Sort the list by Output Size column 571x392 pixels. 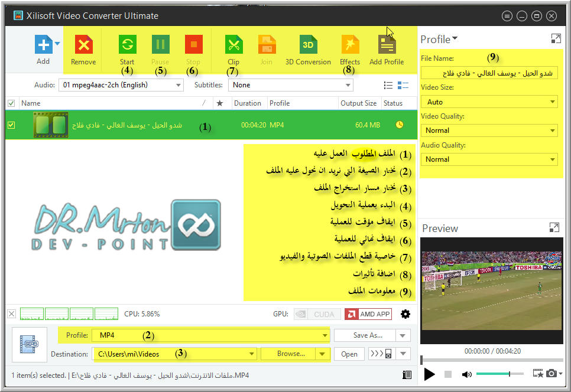click(358, 103)
